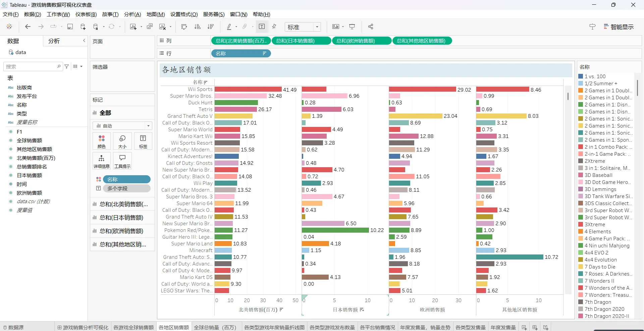Toggle the show mark labels button

point(262,27)
